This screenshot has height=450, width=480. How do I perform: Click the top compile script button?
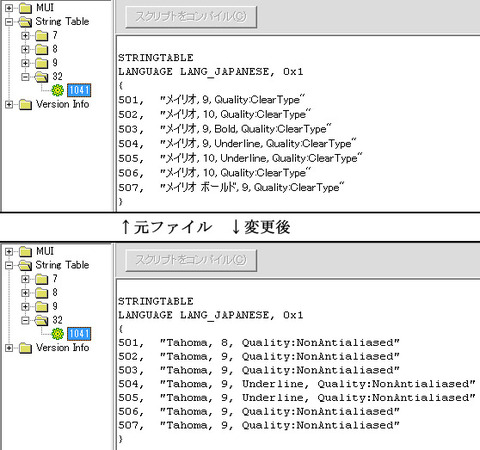[x=191, y=17]
